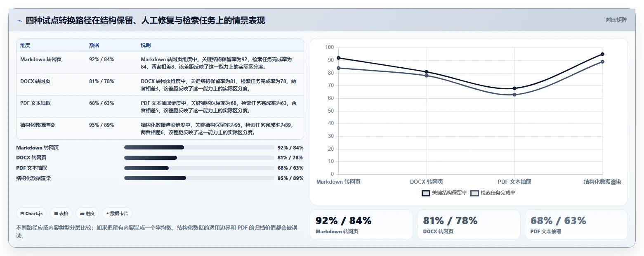Image resolution: width=644 pixels, height=256 pixels.
Task: Click the 数据 column header
Action: (94, 45)
